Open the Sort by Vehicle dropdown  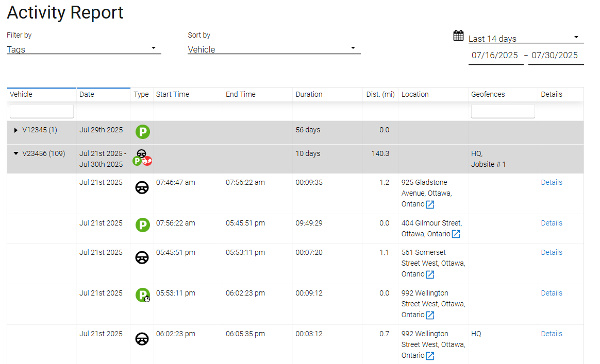[274, 49]
